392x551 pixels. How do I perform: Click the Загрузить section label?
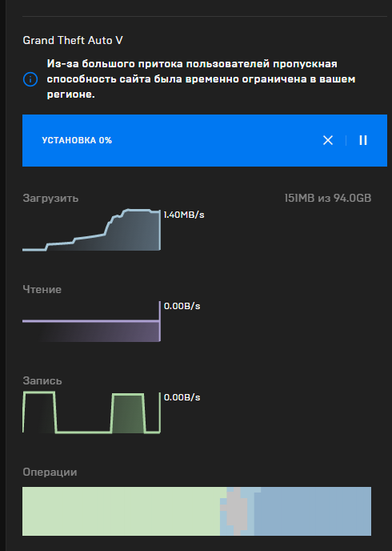pyautogui.click(x=50, y=199)
